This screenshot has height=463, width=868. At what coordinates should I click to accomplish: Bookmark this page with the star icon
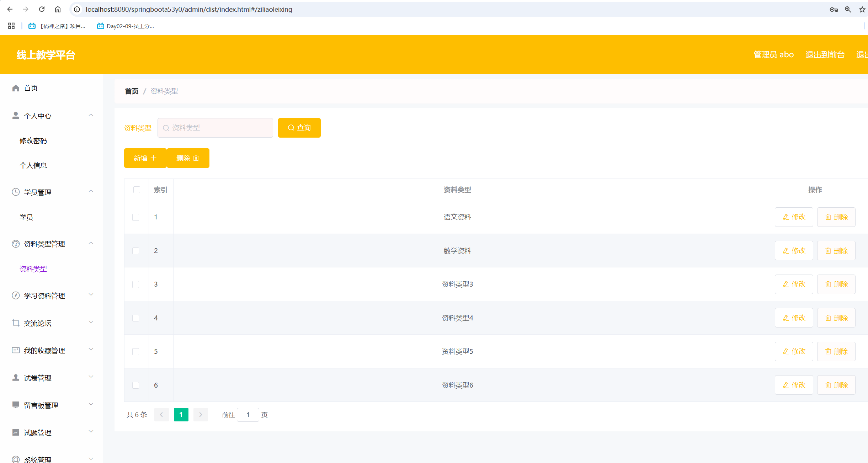point(862,10)
